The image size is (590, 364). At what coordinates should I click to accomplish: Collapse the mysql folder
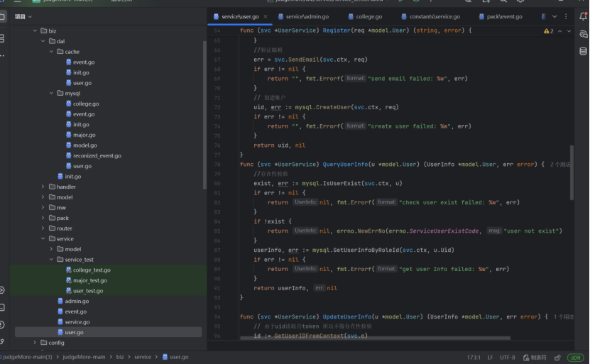click(x=52, y=93)
